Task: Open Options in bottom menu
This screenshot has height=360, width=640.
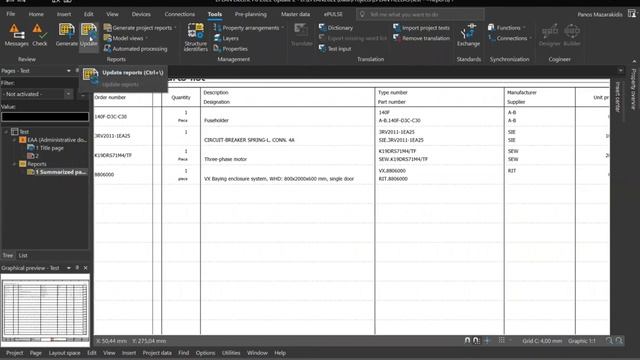Action: point(205,353)
